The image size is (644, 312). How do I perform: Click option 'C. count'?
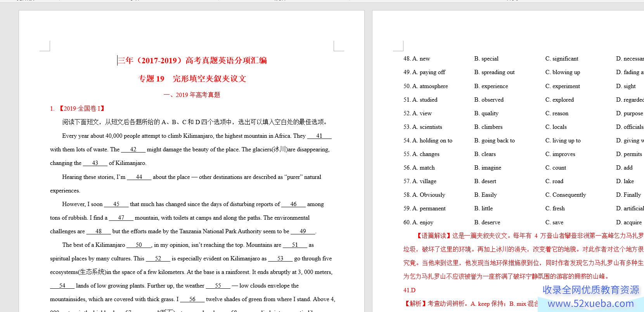(556, 168)
